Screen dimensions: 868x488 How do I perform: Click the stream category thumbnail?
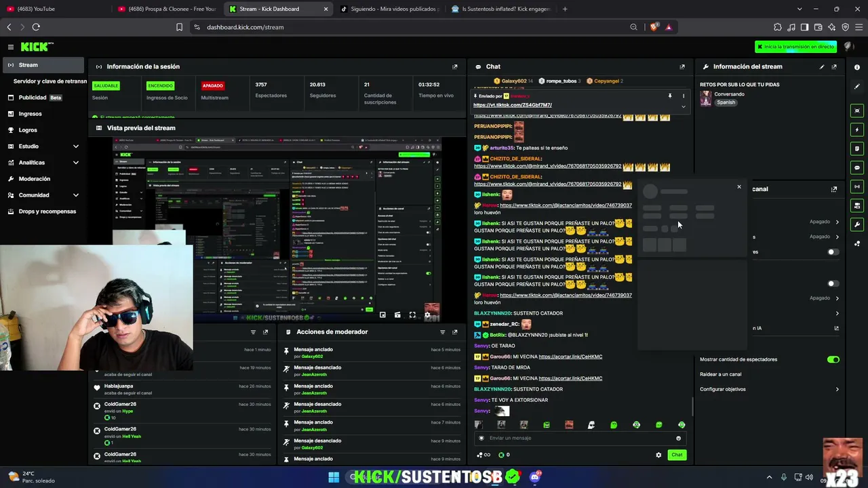click(706, 98)
